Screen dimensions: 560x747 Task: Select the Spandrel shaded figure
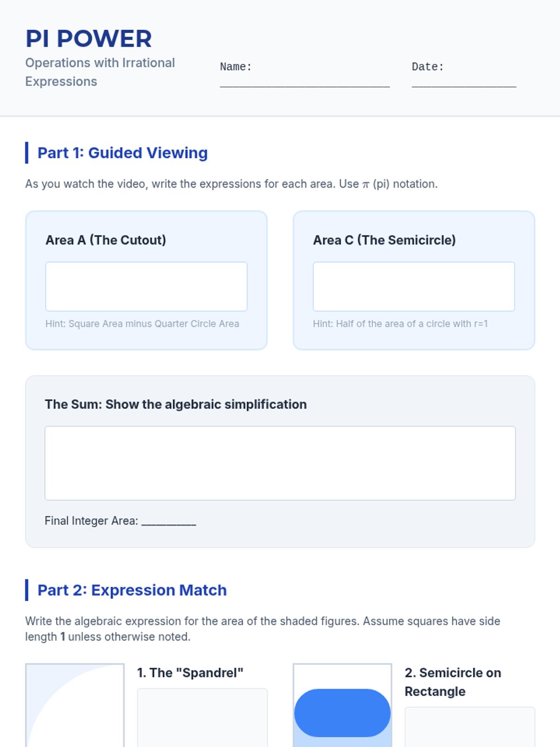[x=75, y=706]
